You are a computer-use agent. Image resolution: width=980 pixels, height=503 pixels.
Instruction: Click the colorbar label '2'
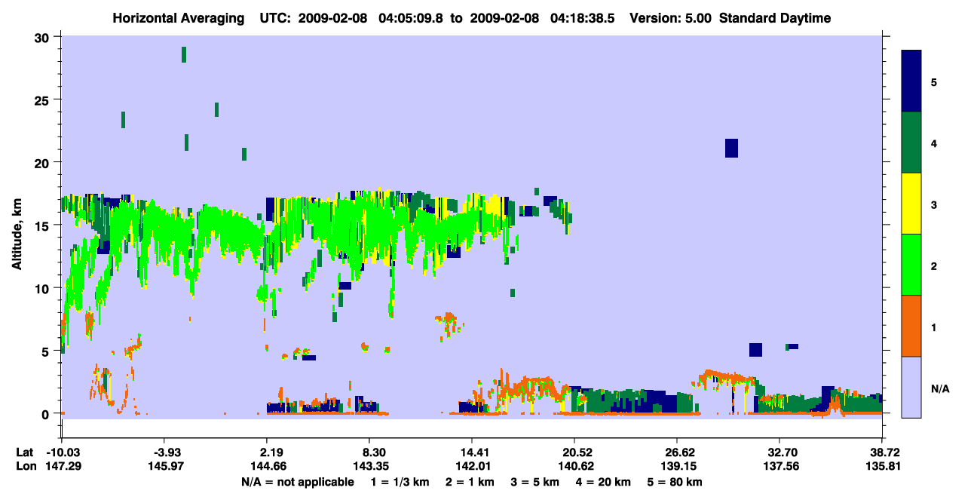tap(934, 265)
